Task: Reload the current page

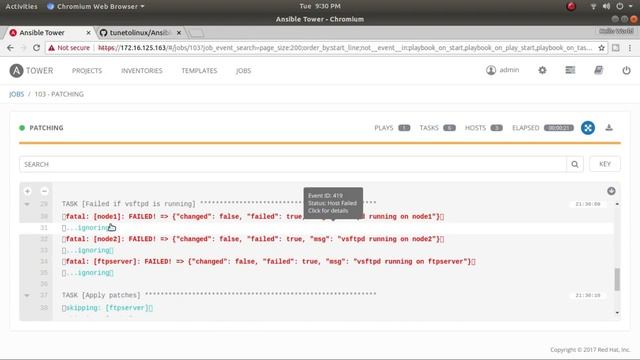Action: click(36, 48)
